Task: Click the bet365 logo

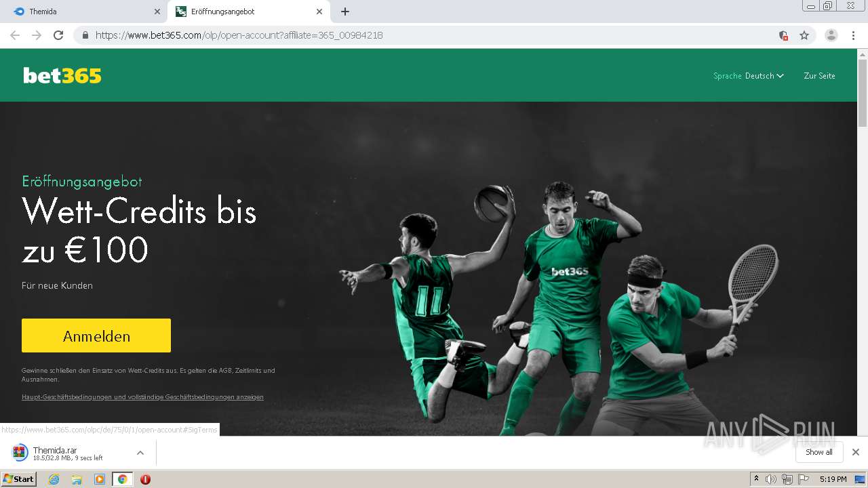Action: pos(62,76)
